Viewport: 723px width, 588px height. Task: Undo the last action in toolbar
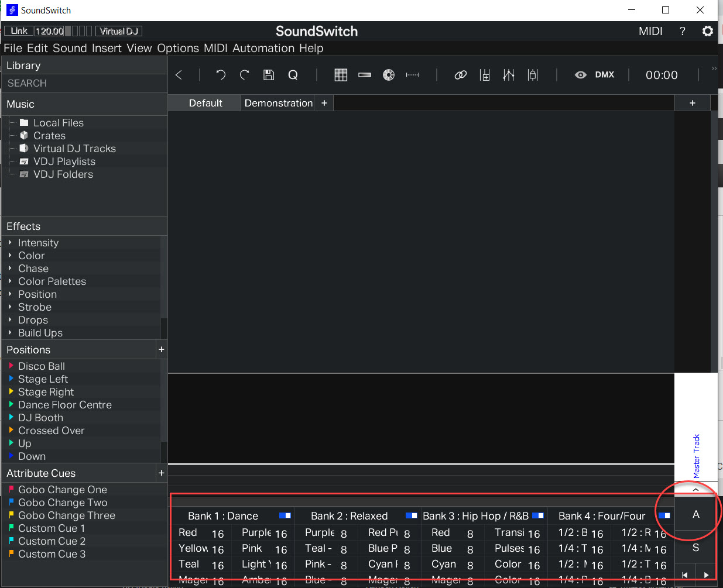[x=221, y=75]
